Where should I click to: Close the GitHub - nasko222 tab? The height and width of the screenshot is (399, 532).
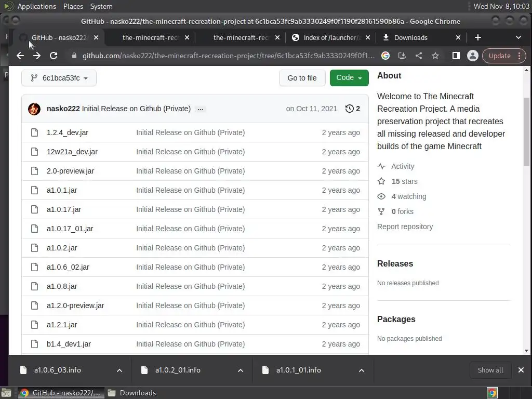click(96, 37)
